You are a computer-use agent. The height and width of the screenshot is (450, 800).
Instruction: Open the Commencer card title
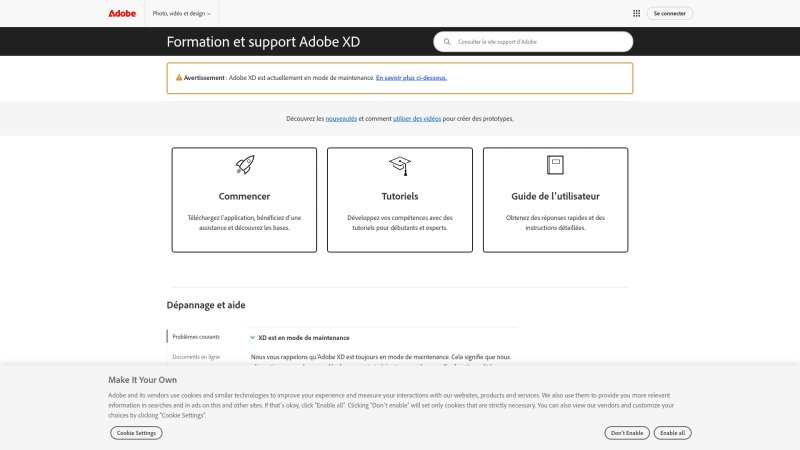(244, 196)
